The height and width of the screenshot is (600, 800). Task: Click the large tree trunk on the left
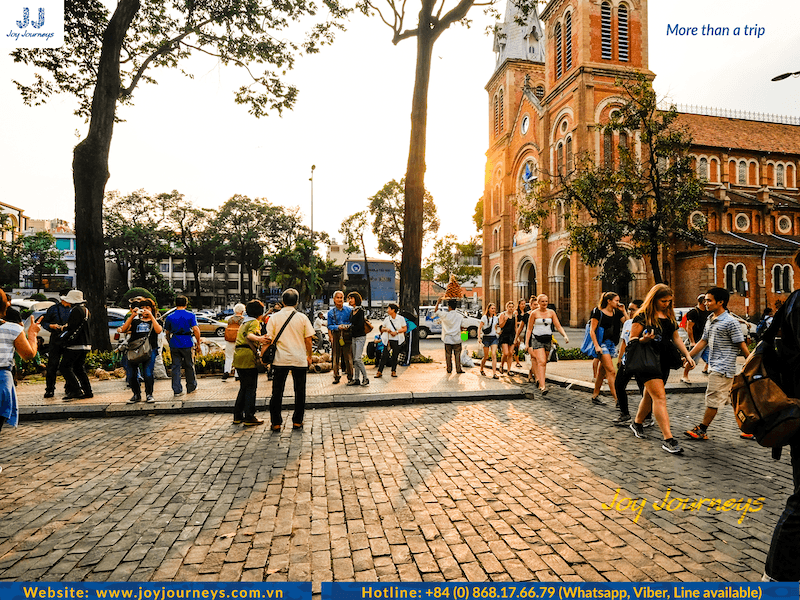pos(92,200)
